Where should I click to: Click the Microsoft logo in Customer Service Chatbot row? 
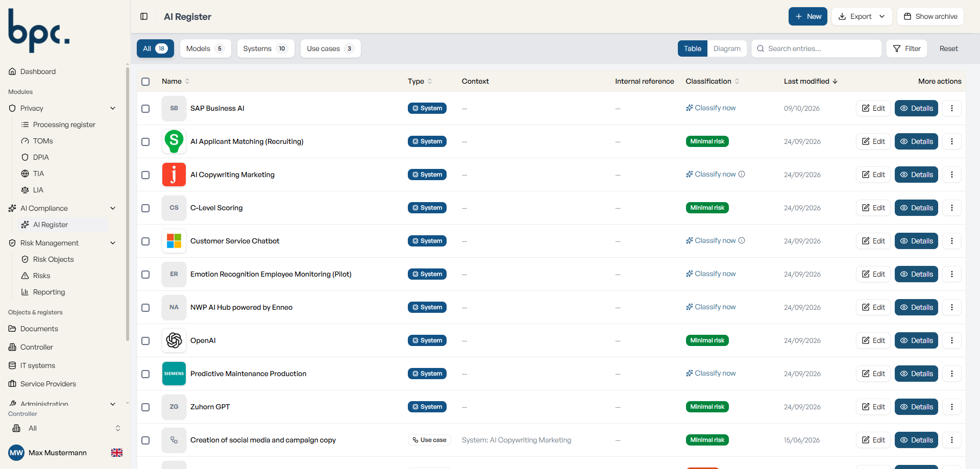174,241
